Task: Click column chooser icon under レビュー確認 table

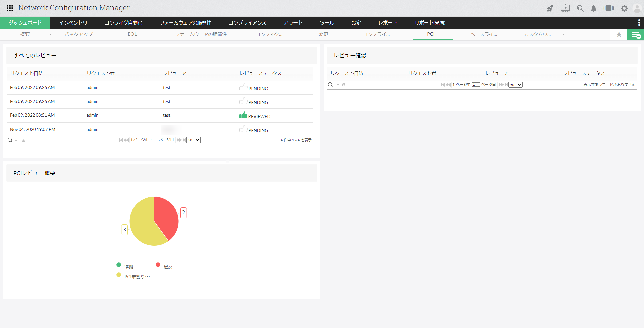Action: tap(344, 85)
